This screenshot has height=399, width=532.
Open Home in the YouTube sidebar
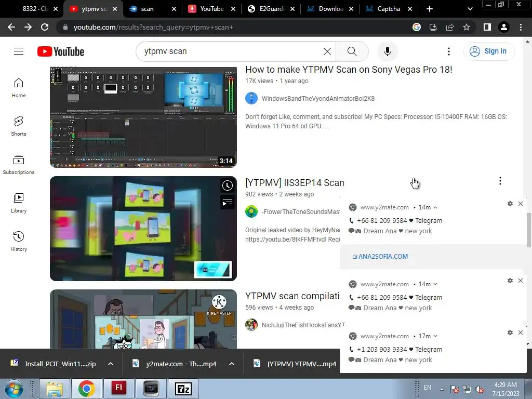pyautogui.click(x=19, y=88)
